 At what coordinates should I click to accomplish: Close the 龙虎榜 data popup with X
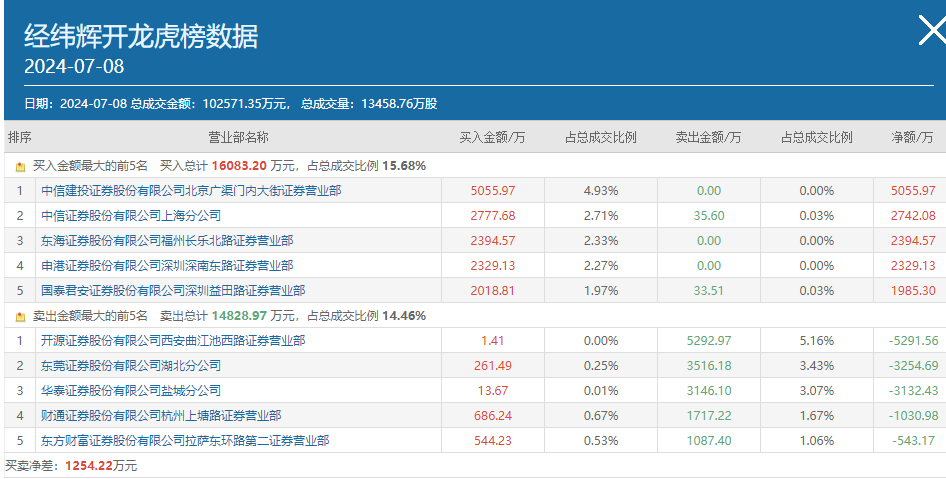[x=932, y=31]
